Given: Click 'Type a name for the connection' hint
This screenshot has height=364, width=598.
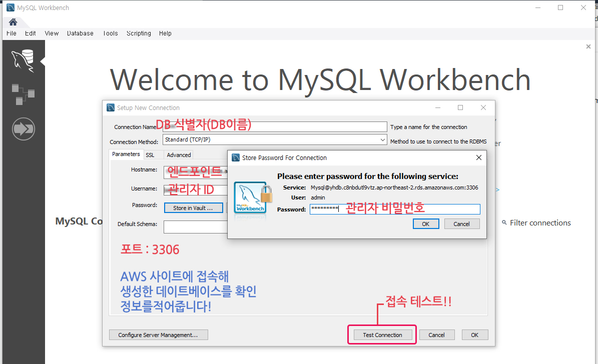Looking at the screenshot, I should [429, 127].
